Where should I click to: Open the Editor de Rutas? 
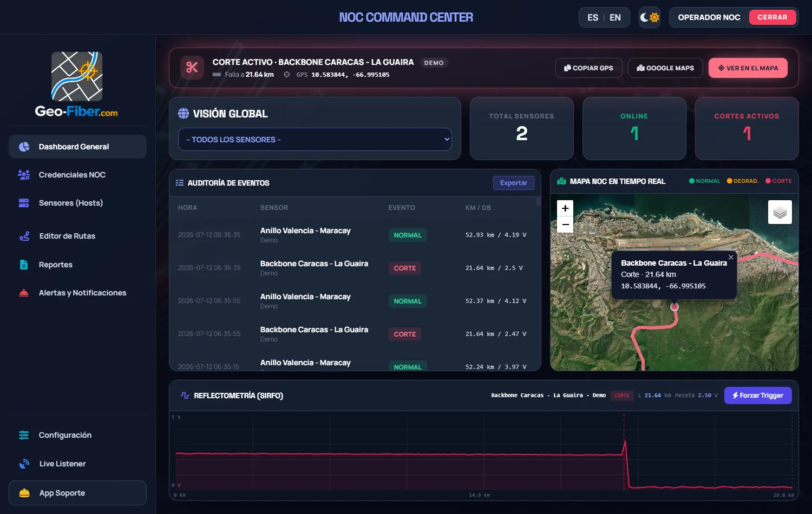(77, 236)
